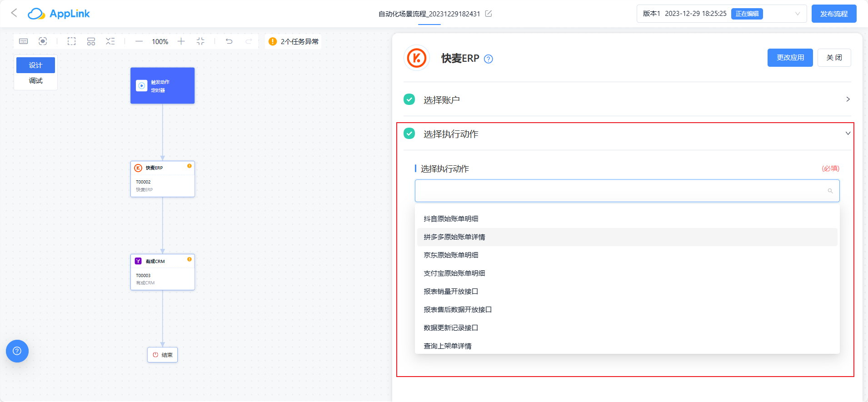868x402 pixels.
Task: Click the 选择账户 section header text
Action: coord(441,100)
